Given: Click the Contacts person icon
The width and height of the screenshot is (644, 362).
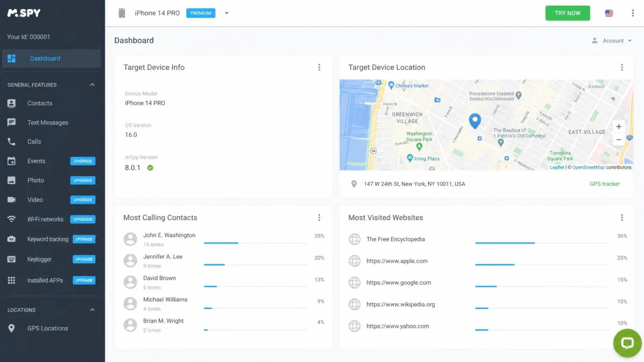Looking at the screenshot, I should coord(11,103).
